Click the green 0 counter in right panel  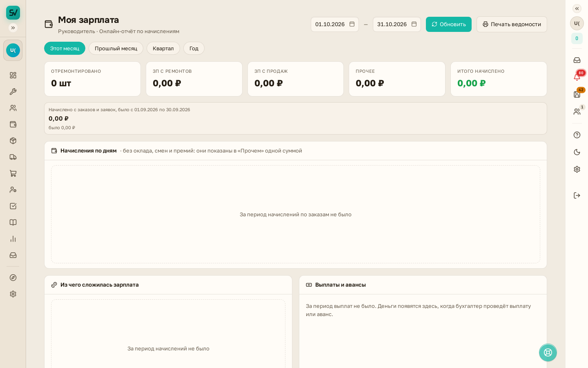coord(577,38)
